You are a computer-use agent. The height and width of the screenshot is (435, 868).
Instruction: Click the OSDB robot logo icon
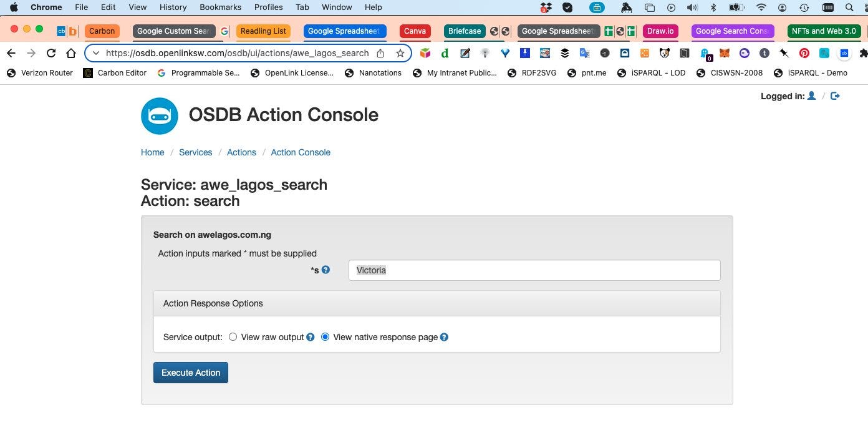[160, 116]
